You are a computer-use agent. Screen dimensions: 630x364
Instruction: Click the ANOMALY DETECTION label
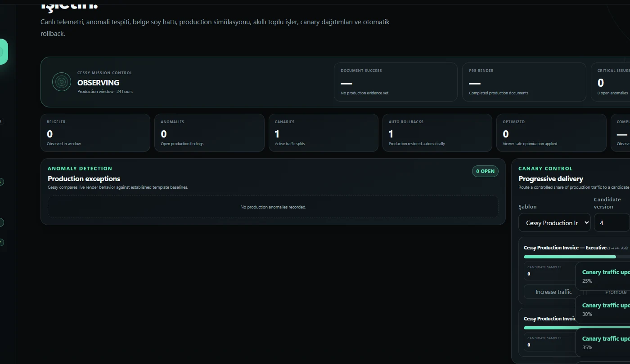(80, 169)
